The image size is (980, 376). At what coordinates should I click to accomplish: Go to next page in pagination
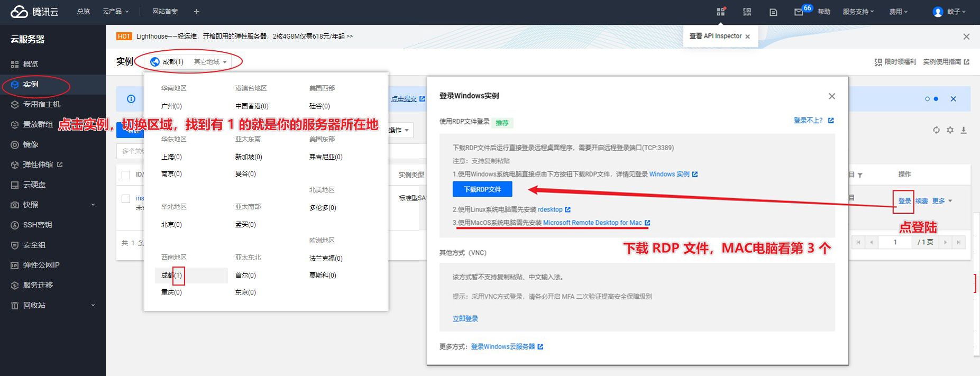click(945, 242)
